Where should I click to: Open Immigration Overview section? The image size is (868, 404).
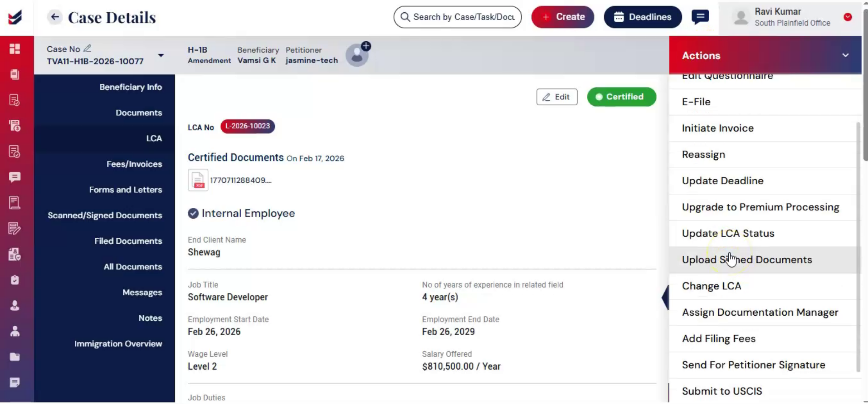coord(118,344)
